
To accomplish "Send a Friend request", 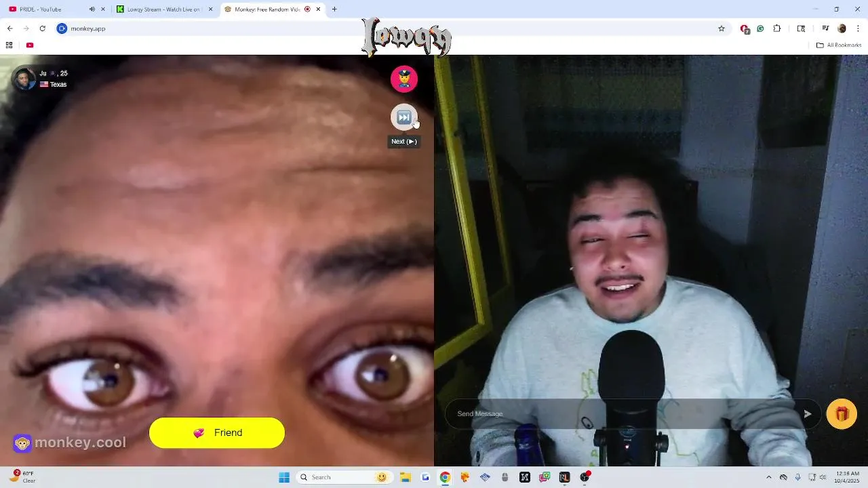I will pos(217,432).
